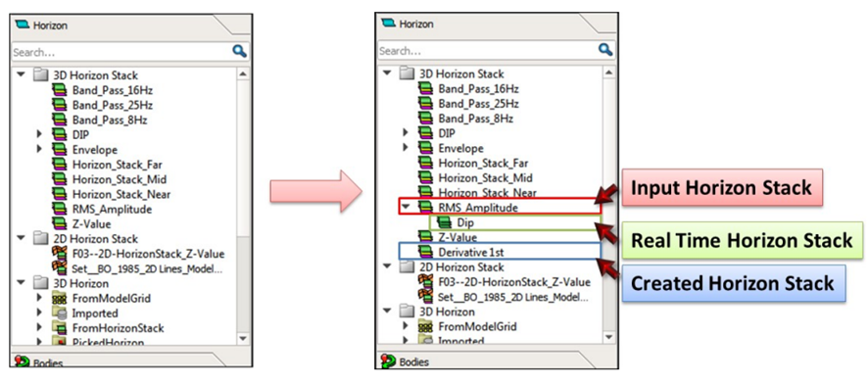Image resolution: width=868 pixels, height=386 pixels.
Task: Select the F03--2D-HorizonStack_Z-Value icon in right panel
Action: 425,282
